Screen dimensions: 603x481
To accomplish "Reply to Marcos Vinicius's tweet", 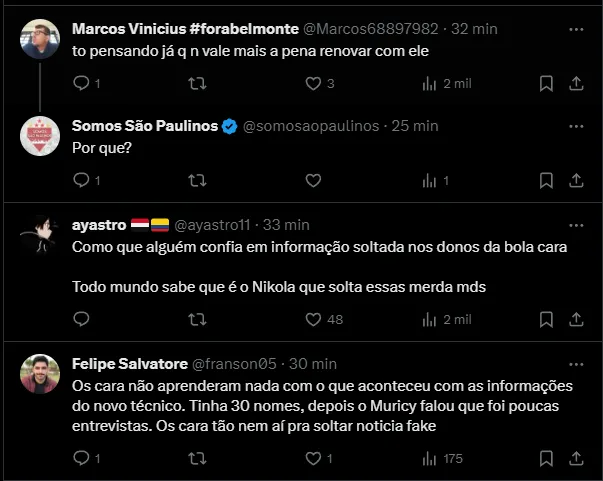I will 82,83.
